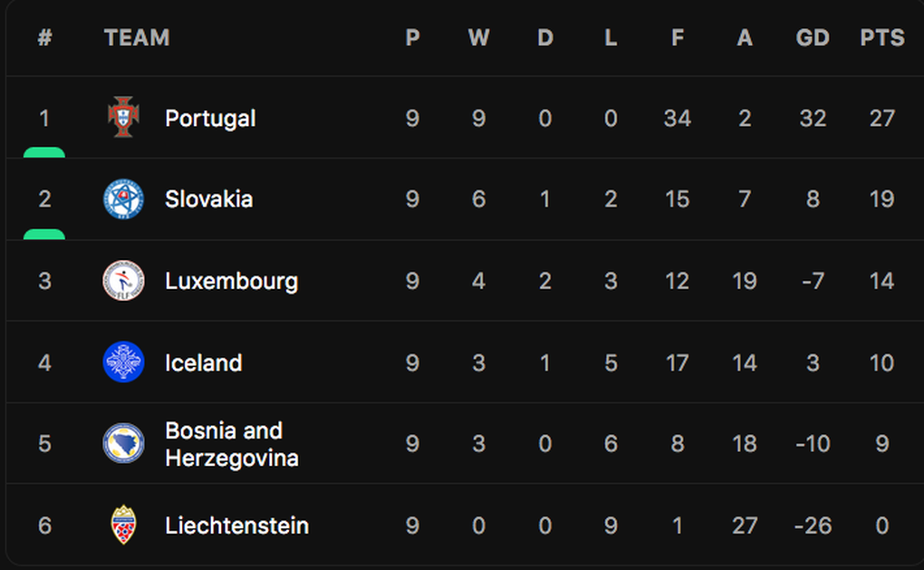Open the Portugal team link

(x=210, y=119)
